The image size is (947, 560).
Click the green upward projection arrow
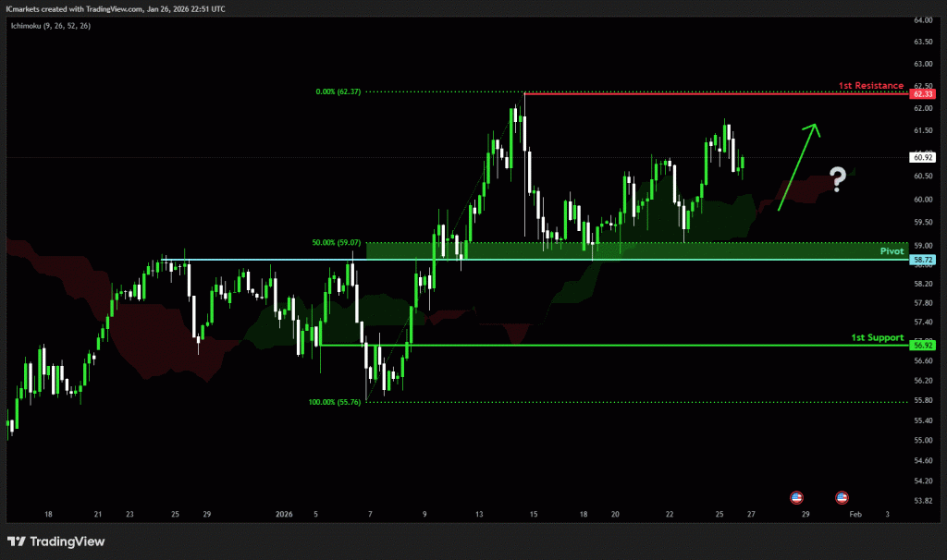(x=799, y=166)
